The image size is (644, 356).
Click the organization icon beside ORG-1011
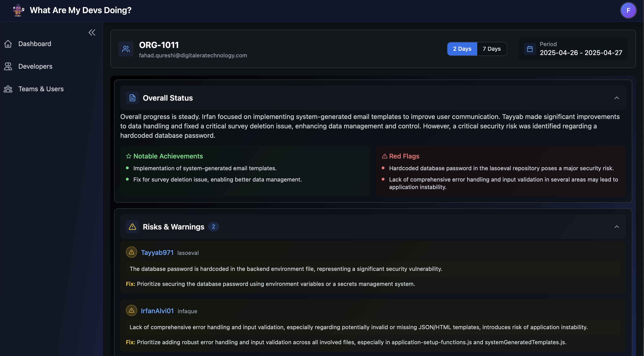click(126, 49)
